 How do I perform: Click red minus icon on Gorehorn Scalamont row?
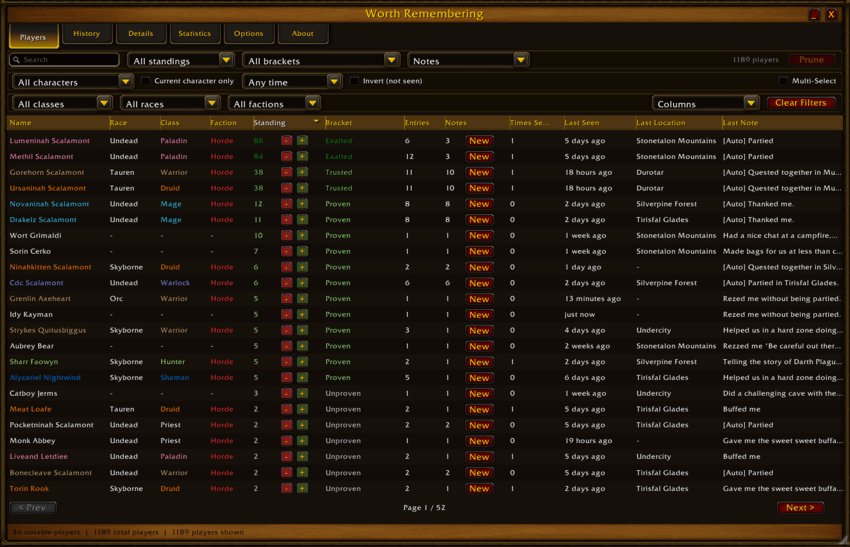tap(287, 172)
